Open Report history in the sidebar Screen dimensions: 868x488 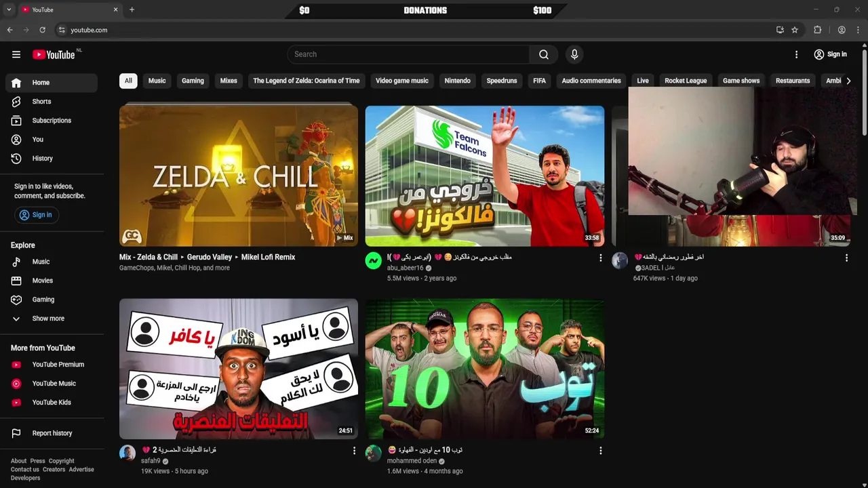(x=52, y=433)
